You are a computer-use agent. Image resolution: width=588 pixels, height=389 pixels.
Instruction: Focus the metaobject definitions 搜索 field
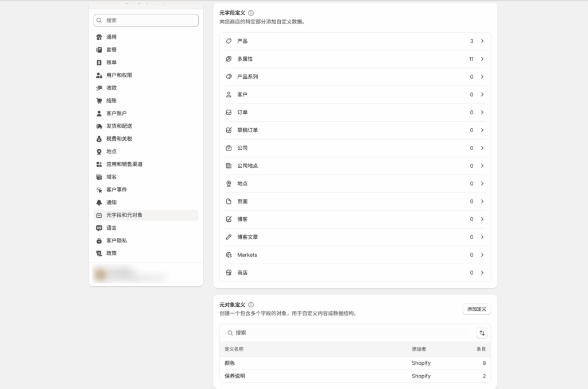345,333
